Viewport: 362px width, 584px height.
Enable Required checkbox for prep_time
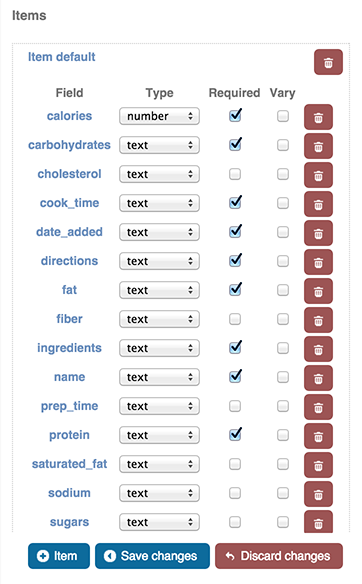pos(235,406)
